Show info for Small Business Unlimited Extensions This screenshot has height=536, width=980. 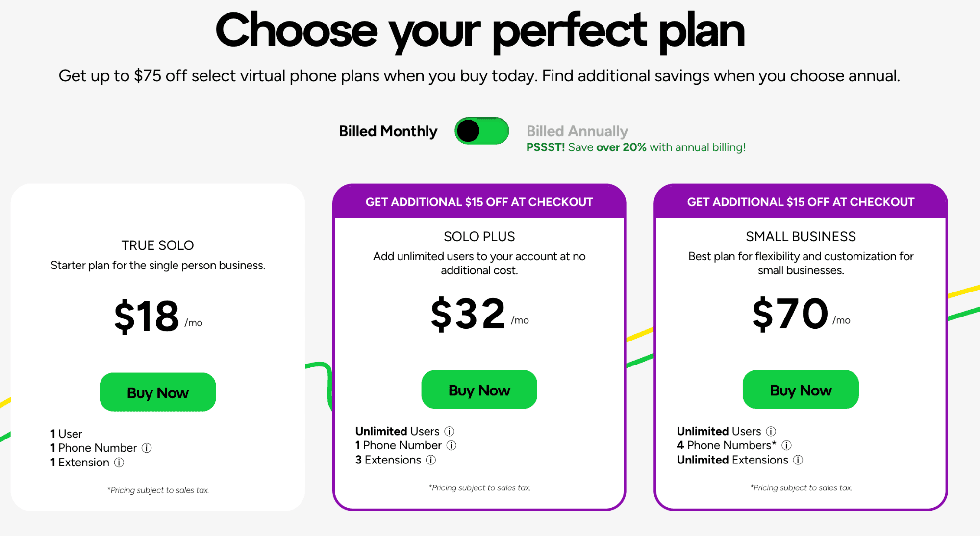[798, 460]
